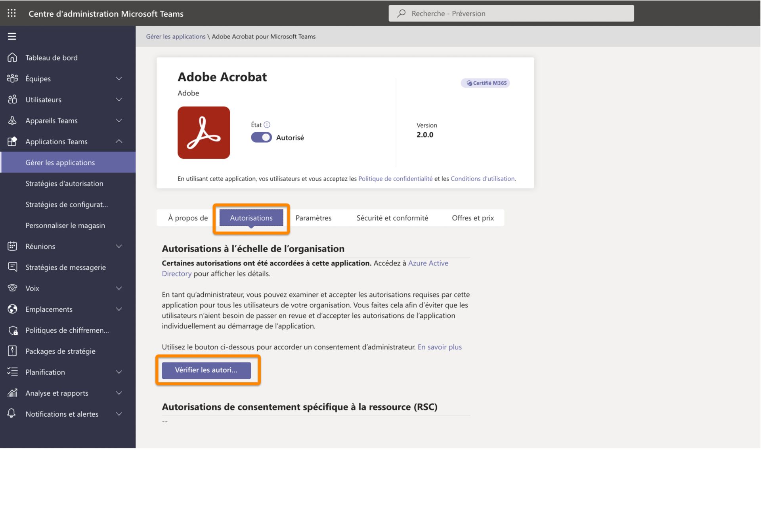Click the Gérer les applications menu item
The height and width of the screenshot is (532, 761).
[x=60, y=162]
